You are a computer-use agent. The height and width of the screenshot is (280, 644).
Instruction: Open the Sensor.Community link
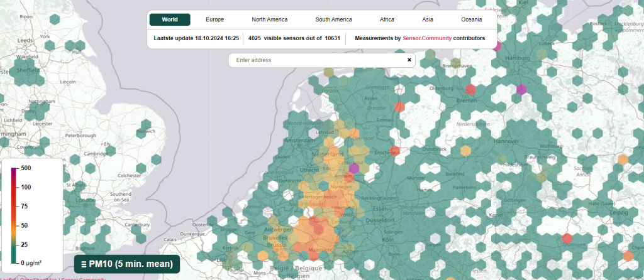point(427,38)
